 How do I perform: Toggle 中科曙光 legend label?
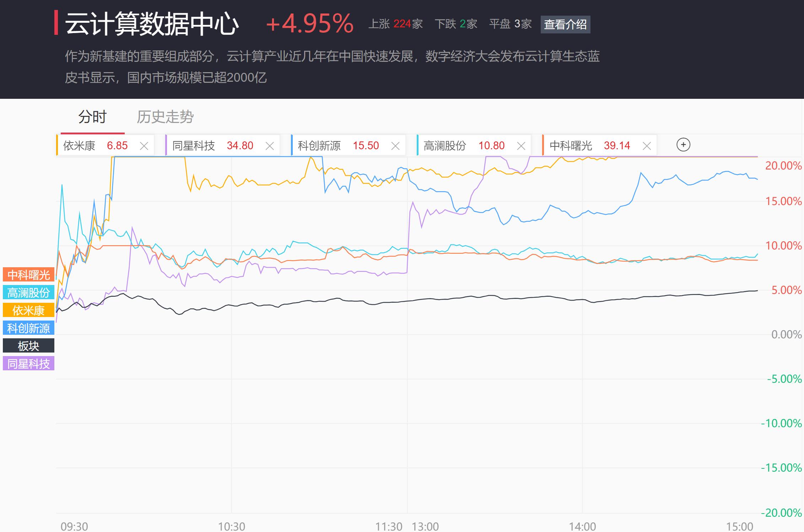tap(28, 275)
